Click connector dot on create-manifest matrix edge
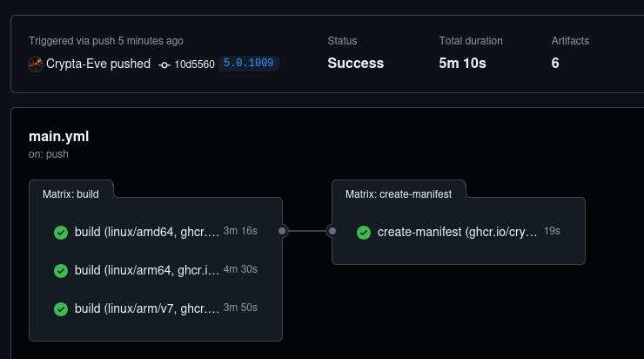The height and width of the screenshot is (359, 644). coord(332,231)
